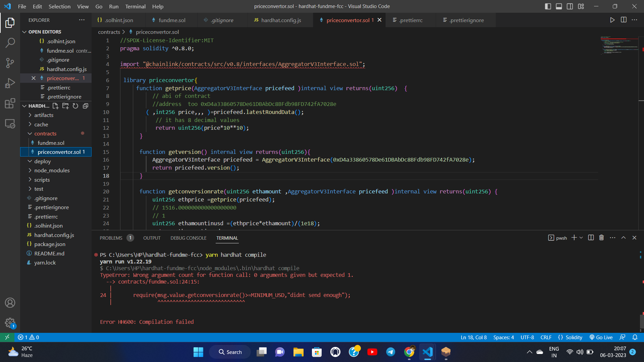Image resolution: width=644 pixels, height=362 pixels.
Task: Click the feedback icon in status bar
Action: coord(623,337)
